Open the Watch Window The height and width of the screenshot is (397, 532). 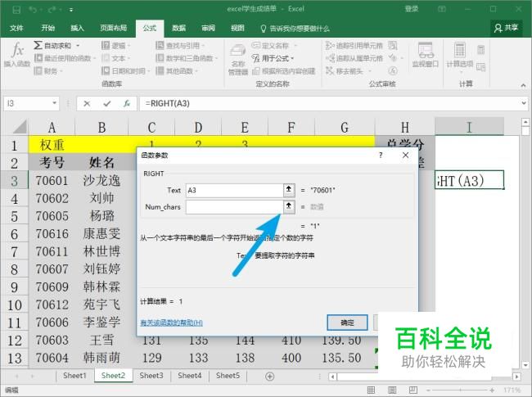(426, 55)
